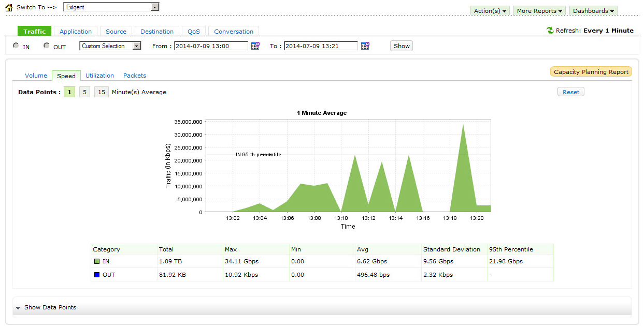The image size is (644, 328).
Task: Set data points to 5 minute average
Action: (x=84, y=92)
